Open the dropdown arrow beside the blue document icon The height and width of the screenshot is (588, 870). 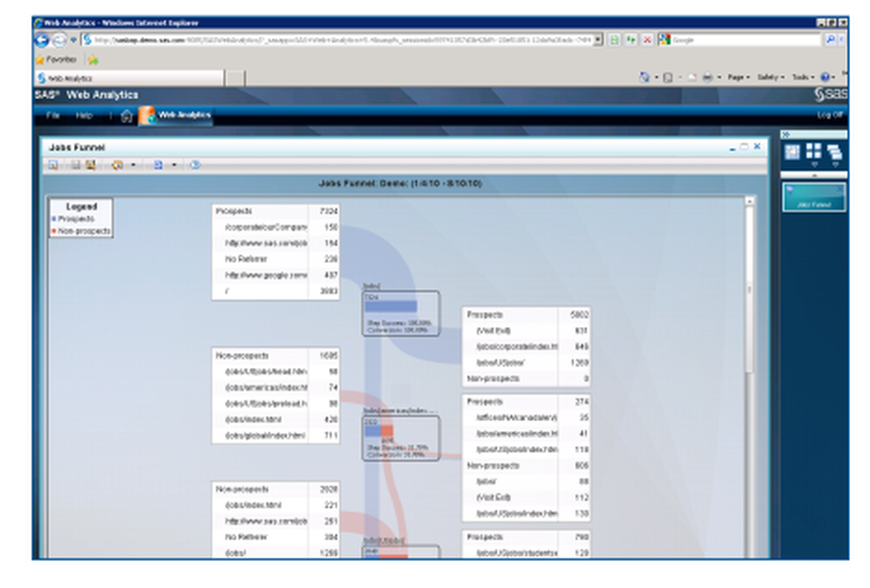click(174, 164)
